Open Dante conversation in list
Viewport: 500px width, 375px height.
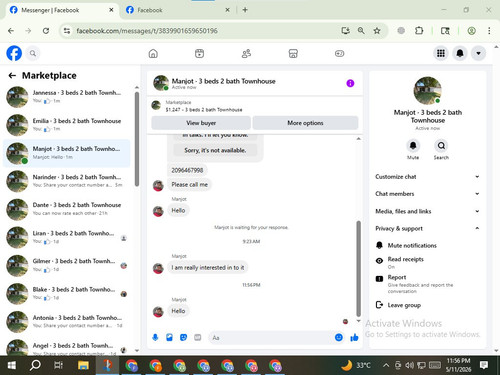click(x=67, y=209)
